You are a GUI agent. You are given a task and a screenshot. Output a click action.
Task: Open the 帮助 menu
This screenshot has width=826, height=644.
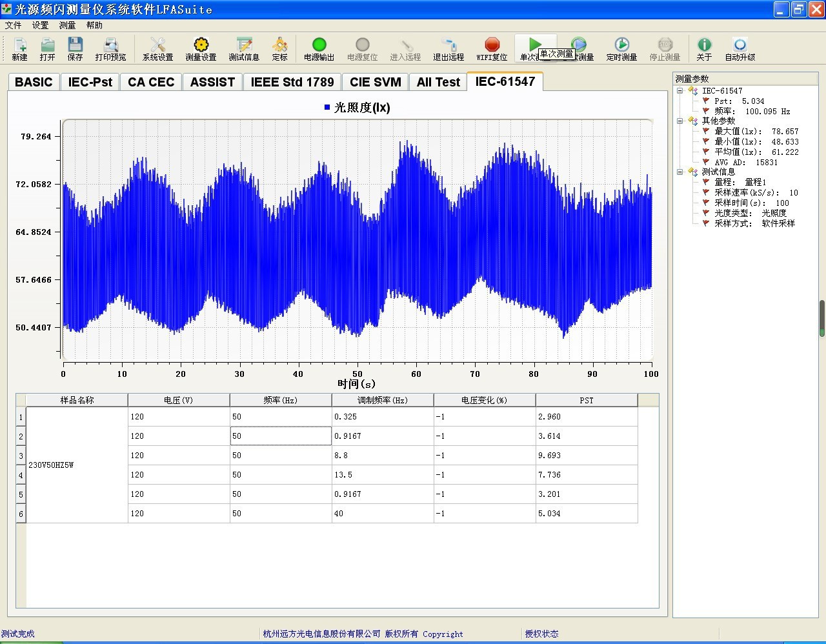[94, 25]
